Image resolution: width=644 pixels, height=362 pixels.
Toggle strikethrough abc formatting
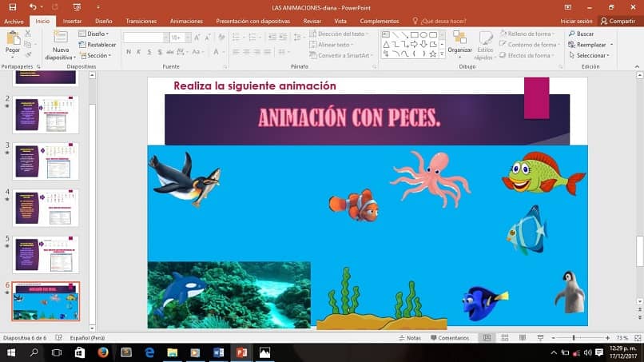(169, 52)
